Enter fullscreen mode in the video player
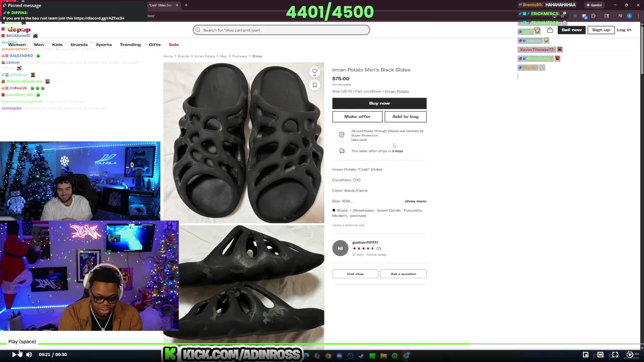This screenshot has width=644, height=362. tap(615, 355)
